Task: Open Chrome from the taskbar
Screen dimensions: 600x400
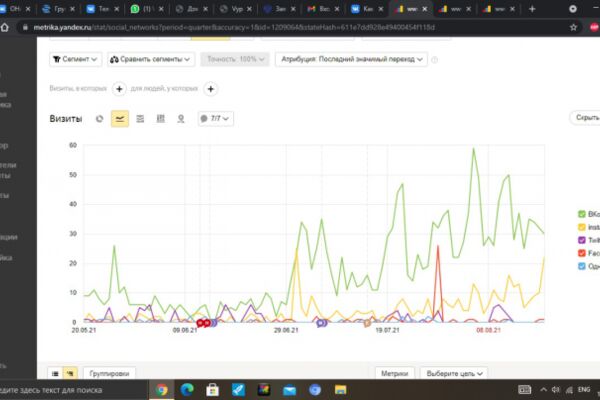Action: click(x=161, y=390)
